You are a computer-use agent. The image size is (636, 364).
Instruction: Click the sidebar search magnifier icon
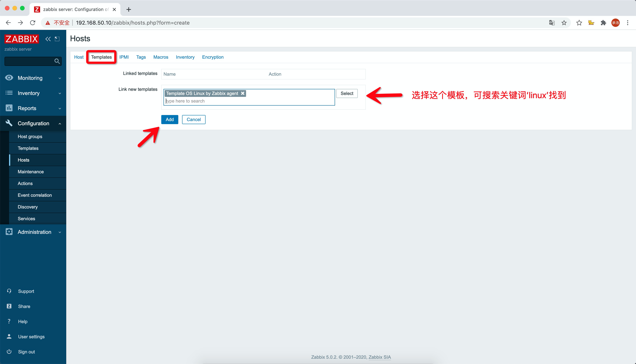(57, 61)
